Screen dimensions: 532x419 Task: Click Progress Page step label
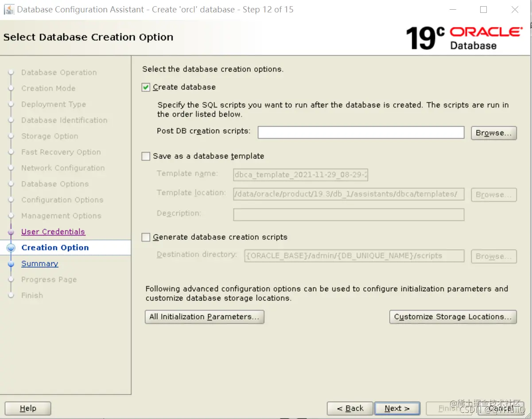pyautogui.click(x=49, y=280)
